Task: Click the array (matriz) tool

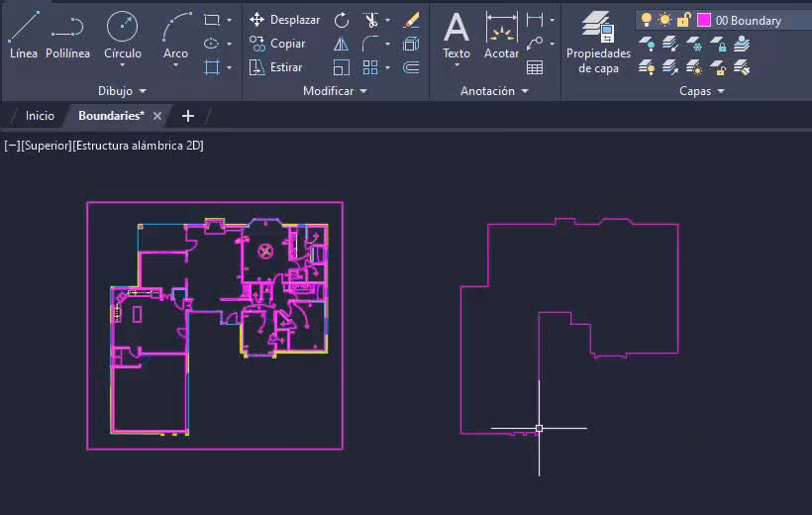Action: pos(370,67)
